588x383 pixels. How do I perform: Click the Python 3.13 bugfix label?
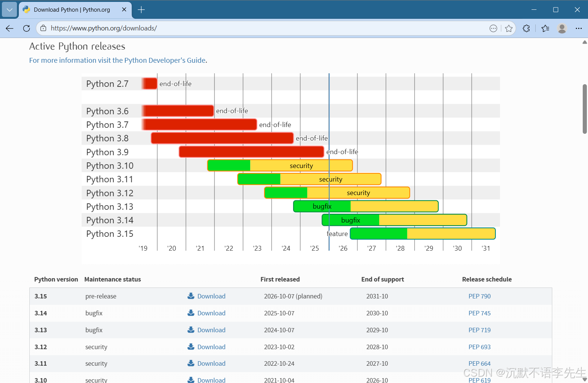tap(322, 206)
